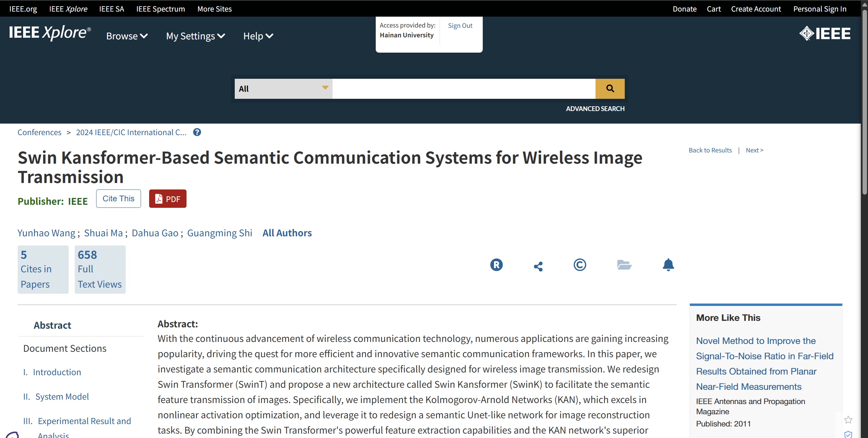
Task: Click the IEEE logo in the header
Action: (825, 34)
